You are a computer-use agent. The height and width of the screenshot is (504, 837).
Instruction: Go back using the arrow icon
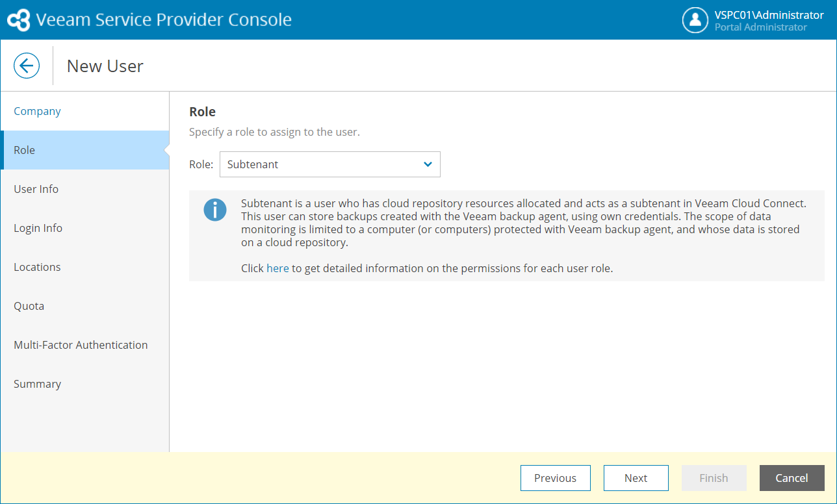(27, 66)
